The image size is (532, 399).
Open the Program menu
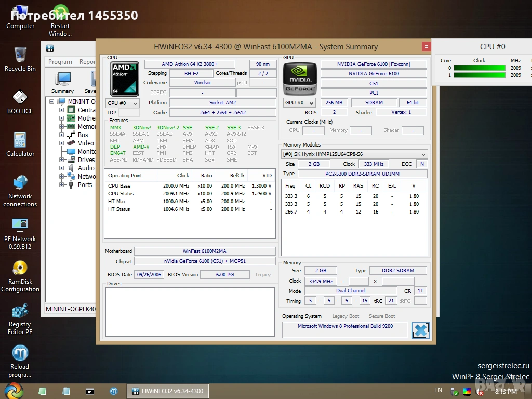(60, 62)
